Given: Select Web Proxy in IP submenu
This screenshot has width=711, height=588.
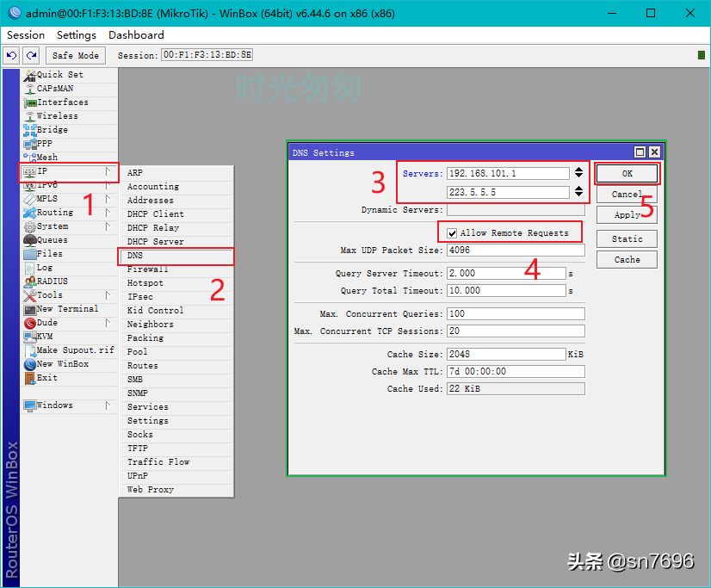Looking at the screenshot, I should pos(176,490).
